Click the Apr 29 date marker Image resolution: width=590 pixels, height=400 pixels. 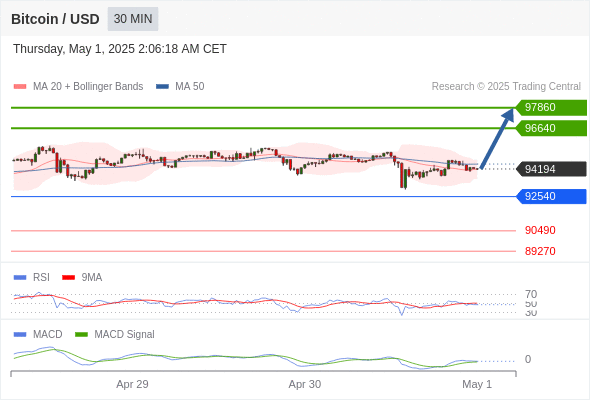(132, 384)
